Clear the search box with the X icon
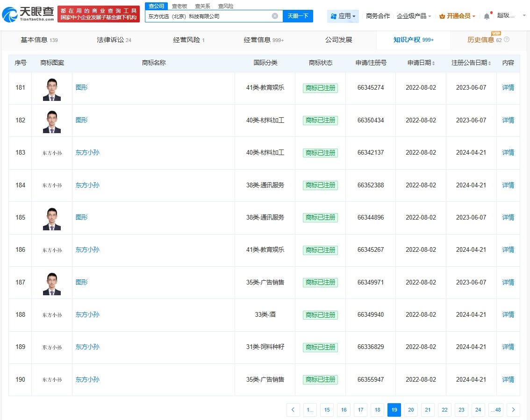Image resolution: width=530 pixels, height=420 pixels. point(274,15)
